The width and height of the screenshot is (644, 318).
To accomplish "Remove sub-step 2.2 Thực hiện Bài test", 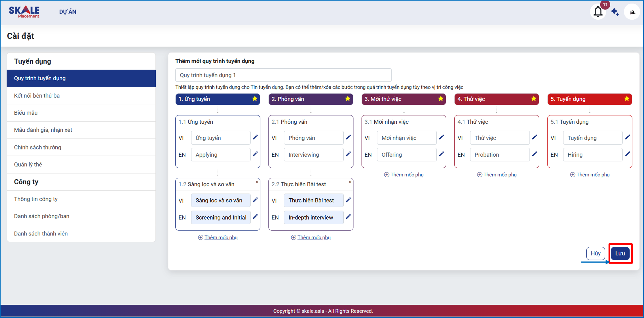I will [x=350, y=182].
